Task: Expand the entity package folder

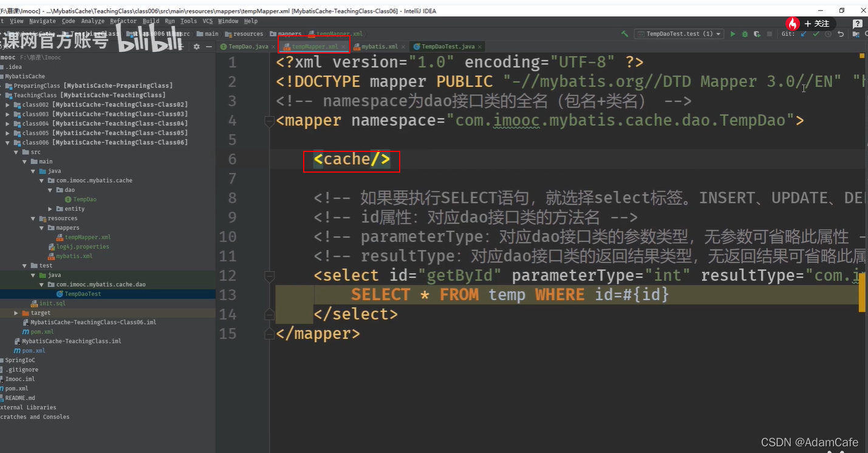Action: tap(50, 209)
